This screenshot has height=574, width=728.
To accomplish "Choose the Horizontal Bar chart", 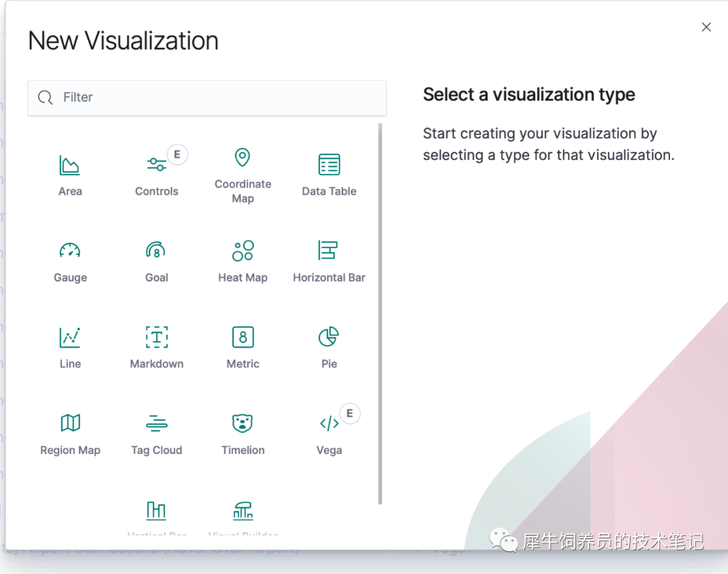I will coord(329,262).
